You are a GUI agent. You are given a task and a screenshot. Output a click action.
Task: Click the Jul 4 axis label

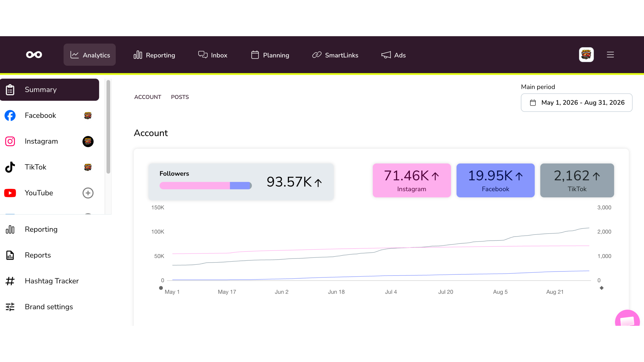pos(391,292)
